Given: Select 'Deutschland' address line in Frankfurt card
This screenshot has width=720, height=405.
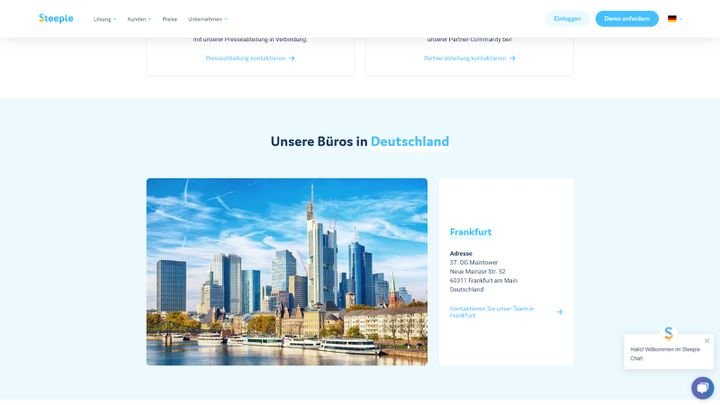Looking at the screenshot, I should click(x=466, y=290).
